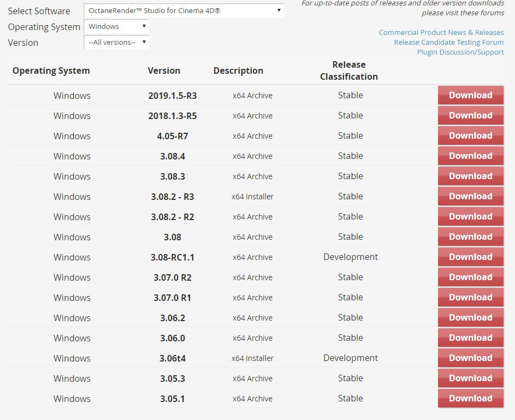The image size is (515, 420).
Task: Open Release Candidate Testing Forum link
Action: (x=449, y=43)
